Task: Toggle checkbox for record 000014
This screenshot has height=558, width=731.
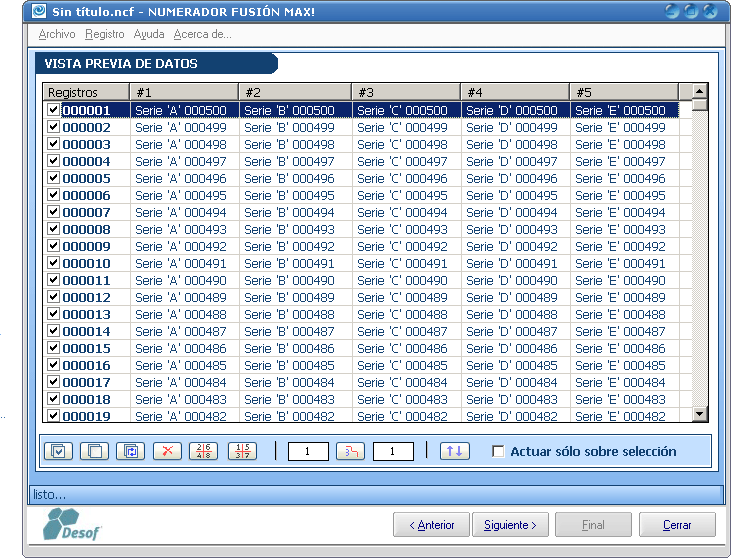Action: click(53, 331)
